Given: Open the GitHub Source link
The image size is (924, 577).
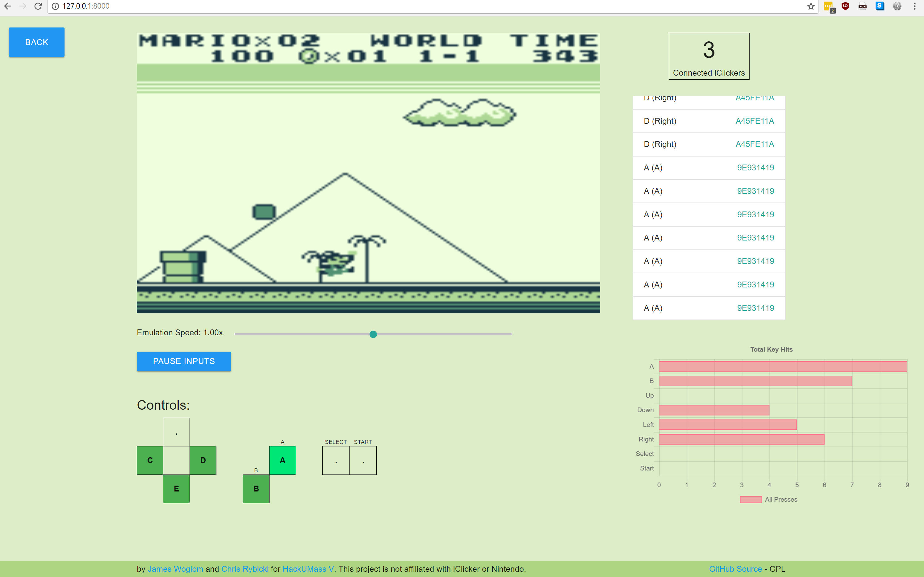Looking at the screenshot, I should pyautogui.click(x=735, y=569).
